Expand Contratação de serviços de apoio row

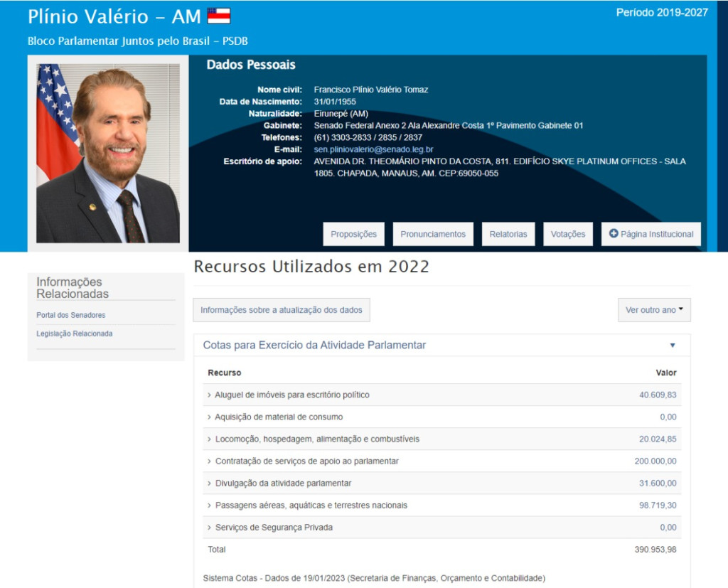tap(306, 461)
